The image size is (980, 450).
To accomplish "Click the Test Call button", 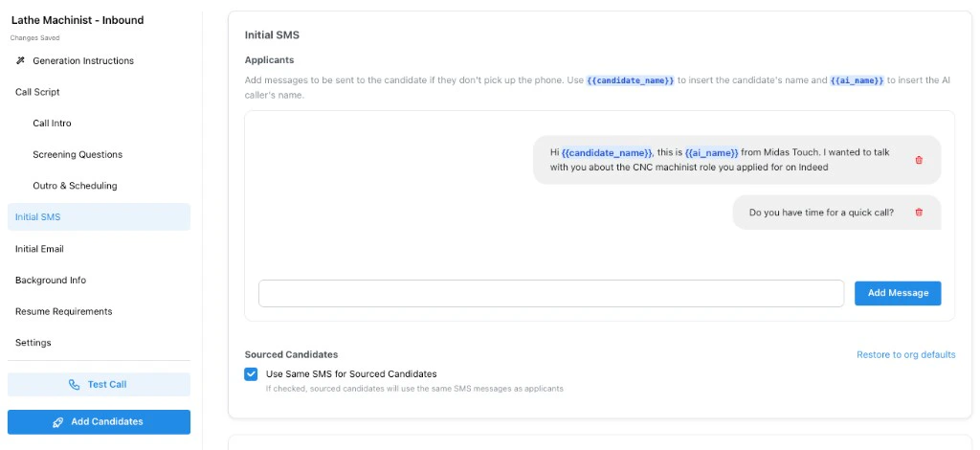I will (99, 384).
